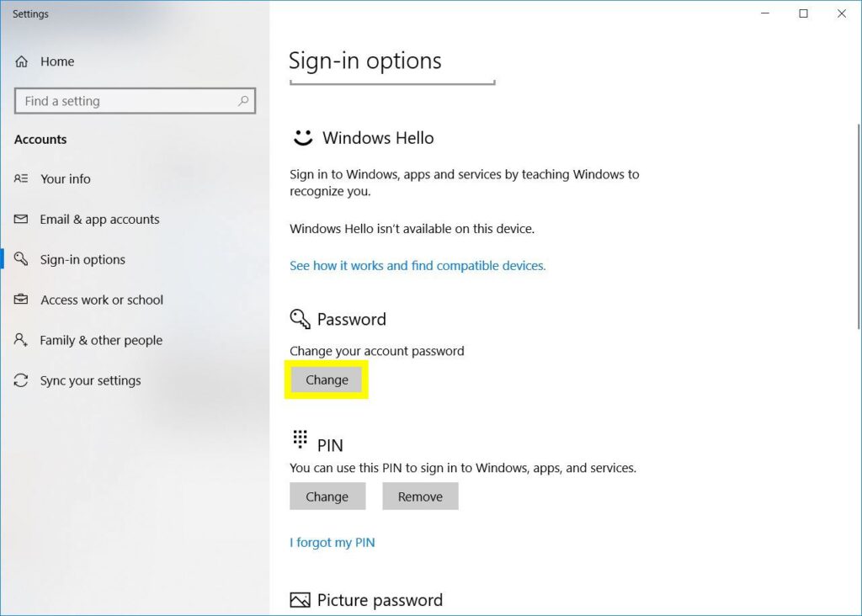
Task: Click the Access work or school briefcase icon
Action: tap(22, 300)
